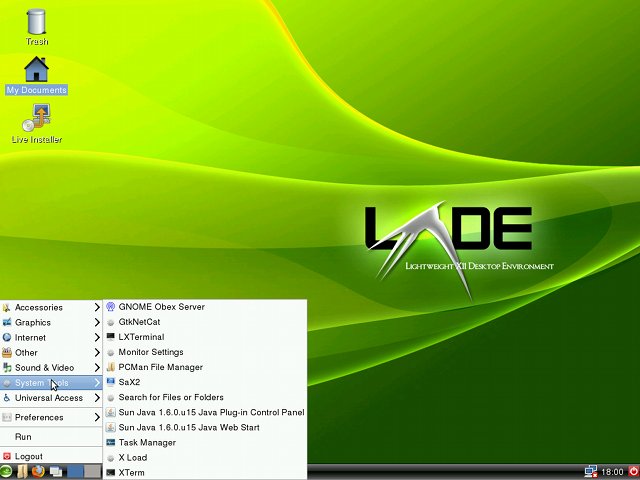Launch XTerm from the submenu
The height and width of the screenshot is (480, 640).
(x=205, y=473)
